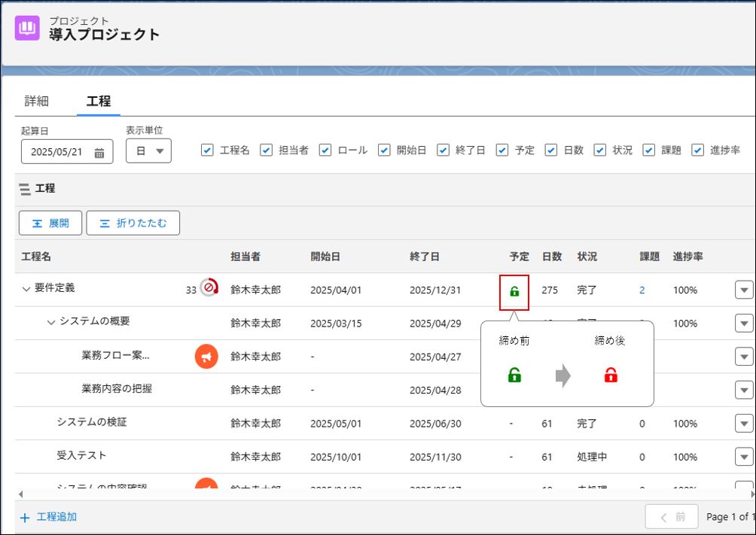Collapse the 要件定義 tree row
Image resolution: width=756 pixels, height=535 pixels.
26,289
